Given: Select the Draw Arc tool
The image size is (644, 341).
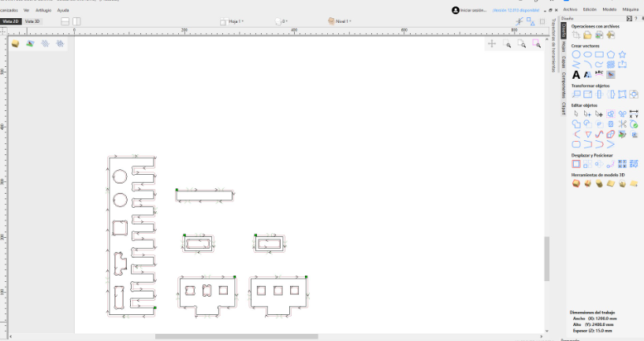Looking at the screenshot, I should coord(588,65).
